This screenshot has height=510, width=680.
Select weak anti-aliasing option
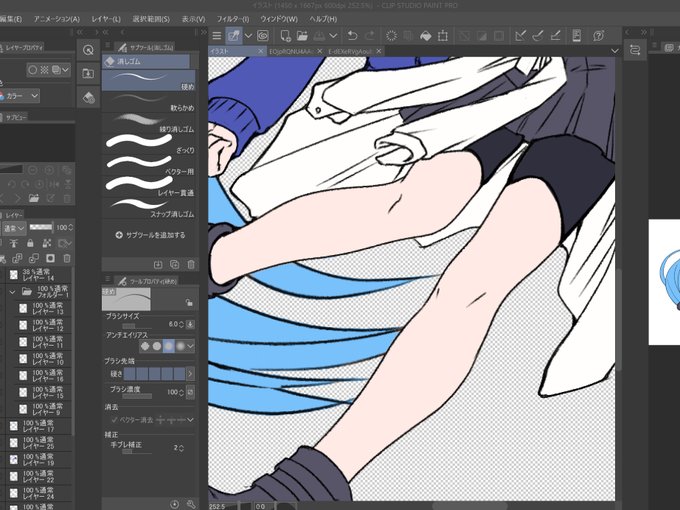[x=157, y=346]
